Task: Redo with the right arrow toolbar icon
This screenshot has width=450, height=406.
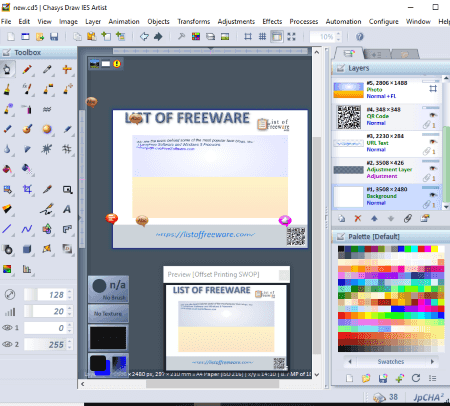Action: [158, 37]
